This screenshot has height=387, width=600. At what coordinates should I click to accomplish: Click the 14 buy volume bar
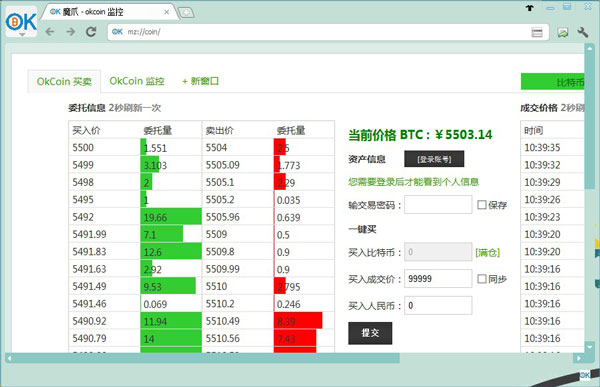click(x=171, y=338)
